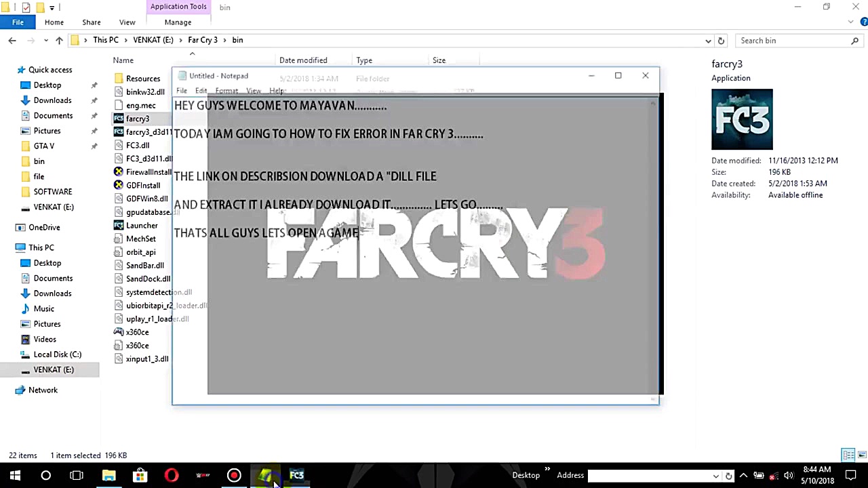Select GTA V in Quick access
Viewport: 868px width, 488px height.
point(44,146)
